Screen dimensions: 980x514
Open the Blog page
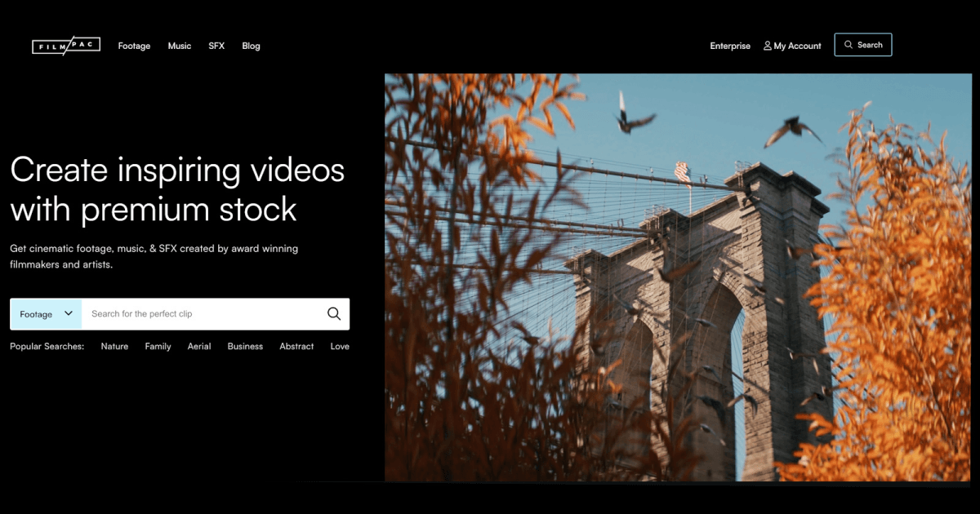[x=252, y=46]
